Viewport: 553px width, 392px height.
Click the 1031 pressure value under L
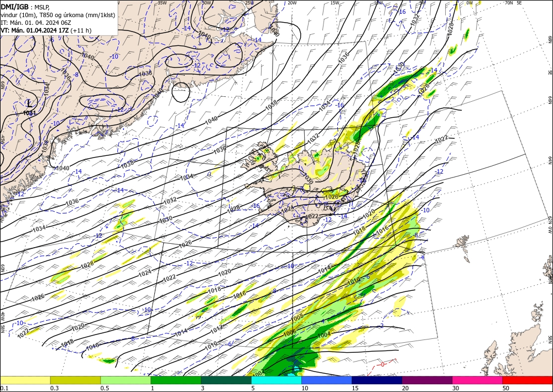pos(29,113)
